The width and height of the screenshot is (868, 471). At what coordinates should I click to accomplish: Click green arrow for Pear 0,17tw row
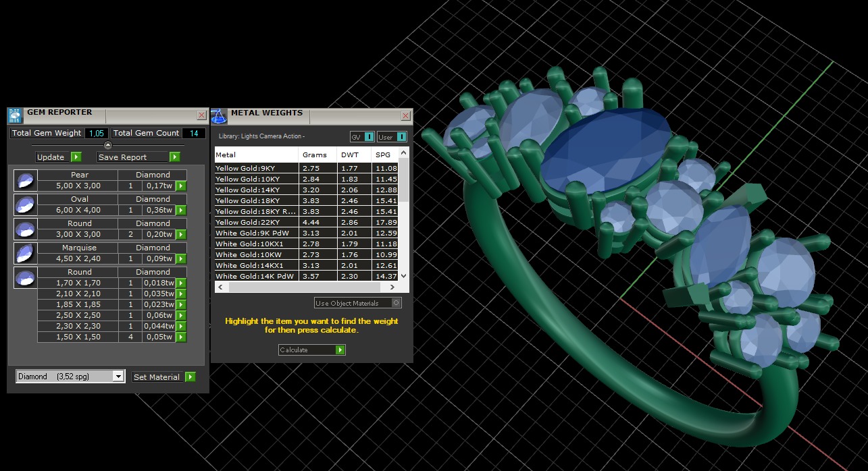[x=181, y=186]
